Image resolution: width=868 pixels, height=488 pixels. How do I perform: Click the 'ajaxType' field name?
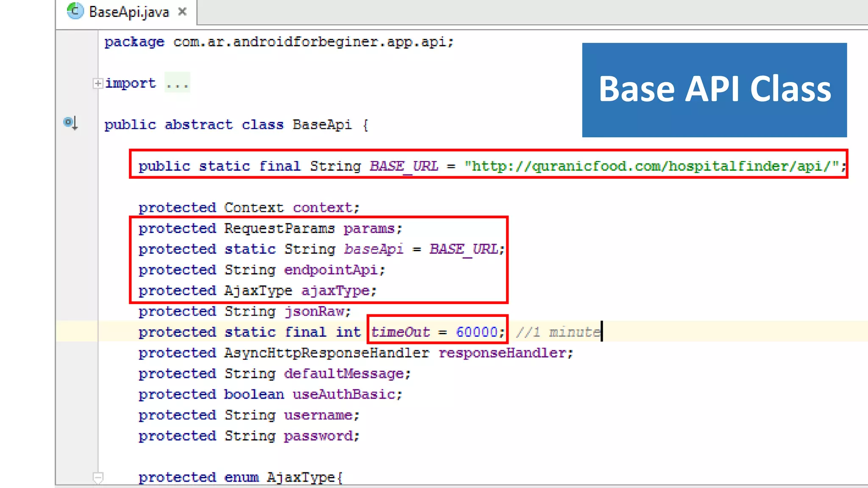335,291
